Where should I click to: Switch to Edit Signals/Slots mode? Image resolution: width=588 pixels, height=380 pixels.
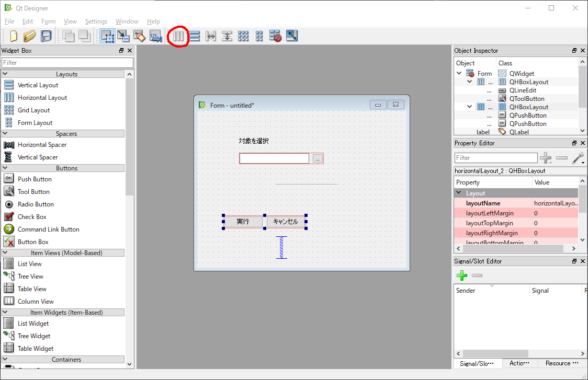pyautogui.click(x=123, y=36)
